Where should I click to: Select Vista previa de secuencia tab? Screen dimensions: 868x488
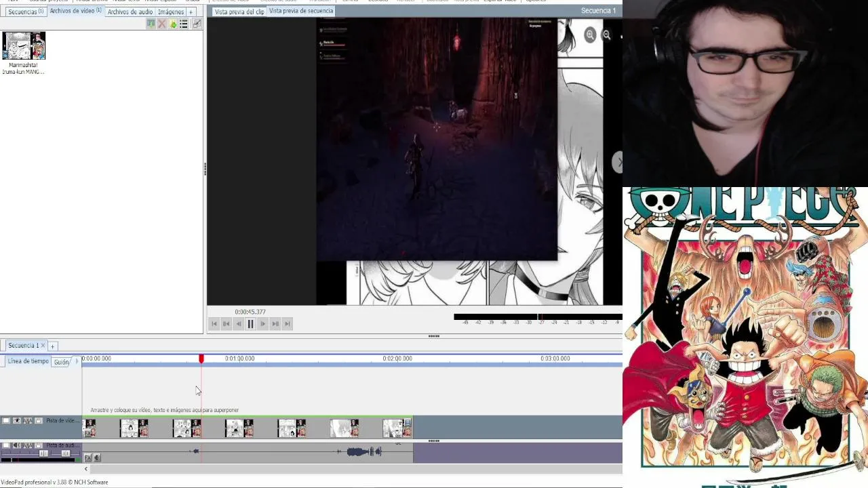(301, 11)
